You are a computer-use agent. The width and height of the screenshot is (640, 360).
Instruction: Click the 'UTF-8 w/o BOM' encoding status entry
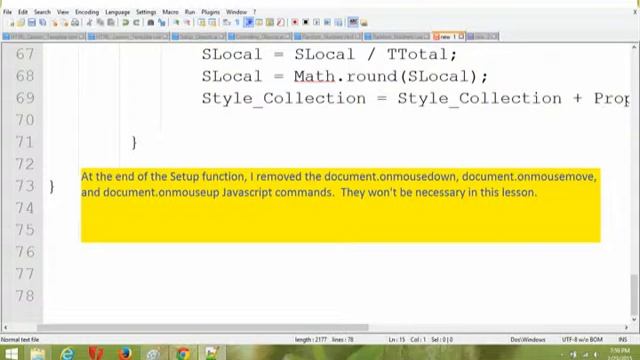[x=582, y=340]
